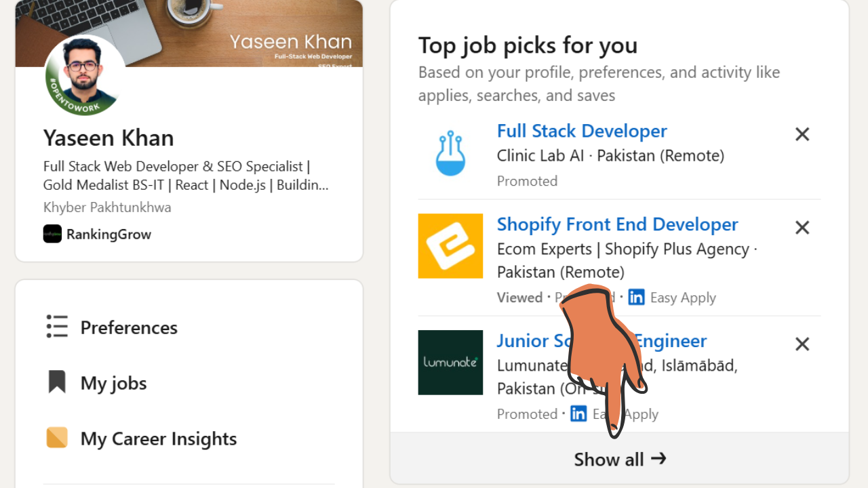Dismiss the Shopify Front End Developer job
Screen dimensions: 868x488
pyautogui.click(x=802, y=227)
